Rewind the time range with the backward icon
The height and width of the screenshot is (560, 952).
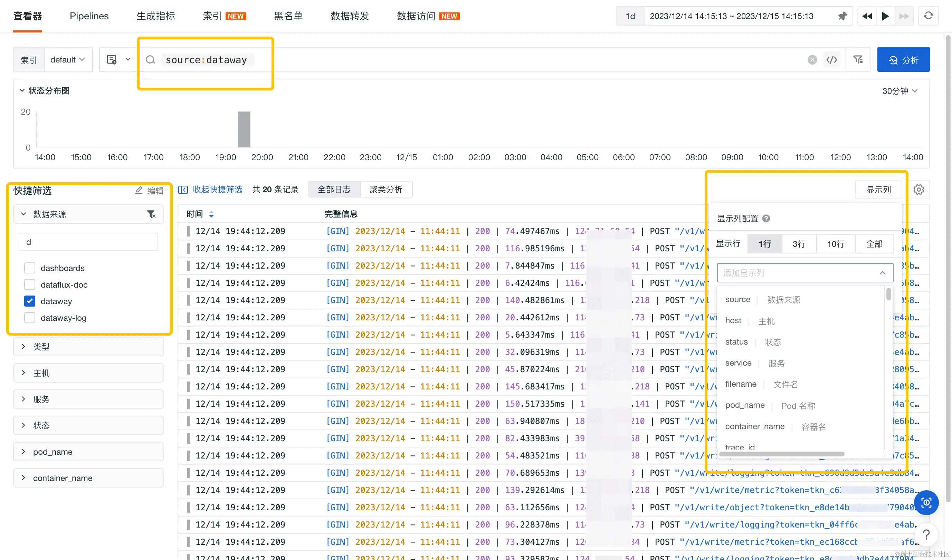pos(867,16)
